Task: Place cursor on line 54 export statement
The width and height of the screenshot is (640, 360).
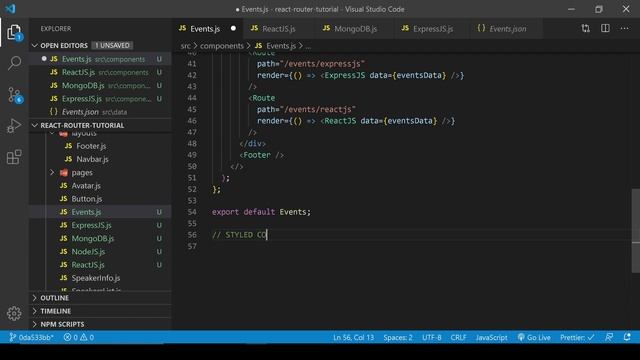Action: [261, 212]
